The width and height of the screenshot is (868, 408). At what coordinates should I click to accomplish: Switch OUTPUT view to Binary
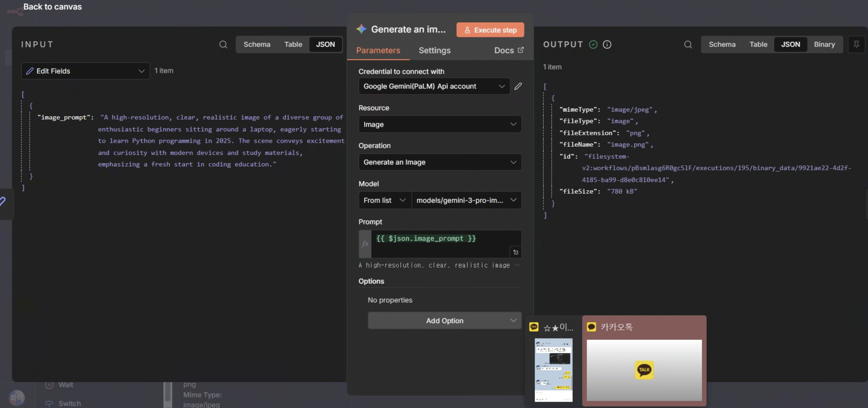tap(824, 44)
